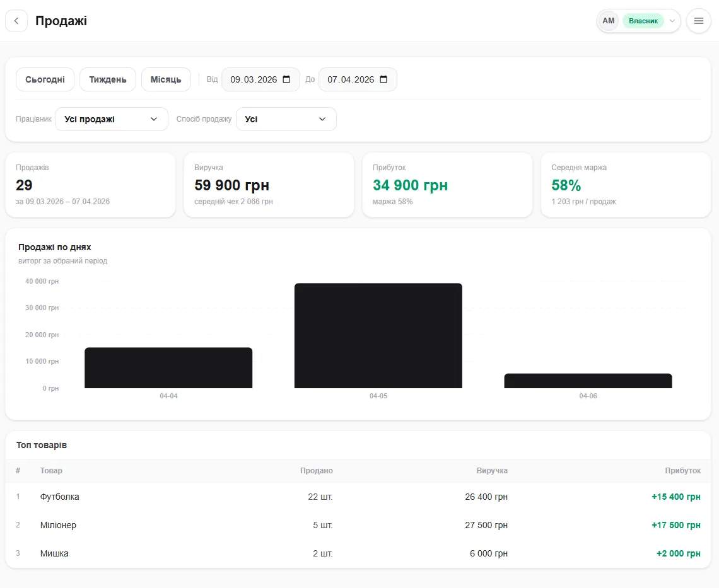Click the Власник role badge

pos(643,21)
